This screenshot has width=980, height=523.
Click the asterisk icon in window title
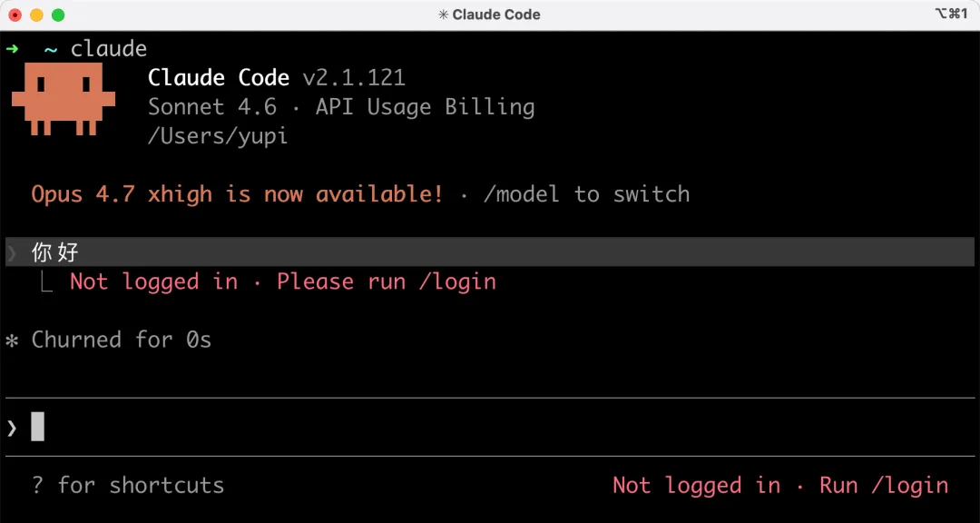443,15
